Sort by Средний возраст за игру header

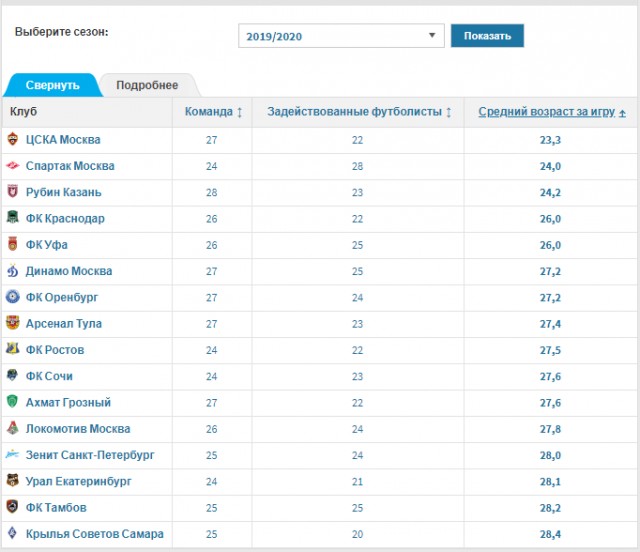click(547, 111)
